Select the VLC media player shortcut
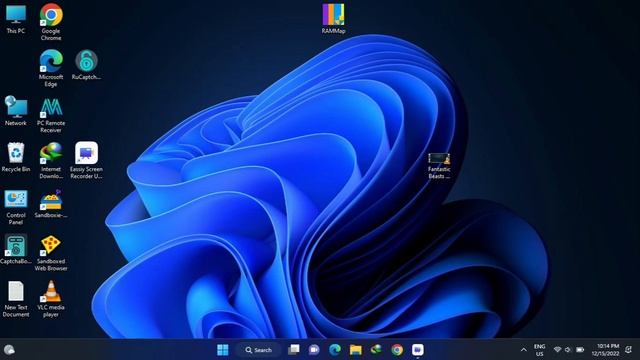Viewport: 640px width, 360px height. [x=51, y=299]
